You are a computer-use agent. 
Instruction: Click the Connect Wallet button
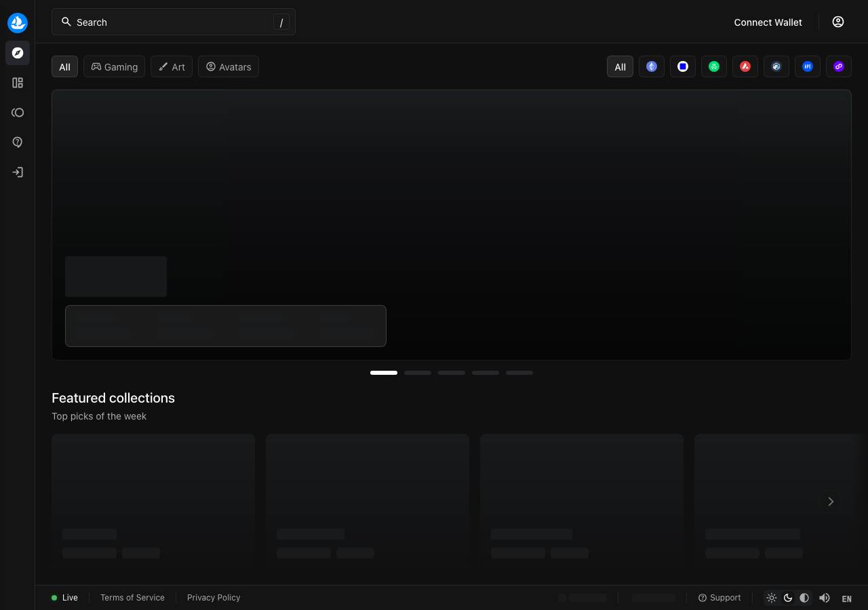(x=768, y=22)
